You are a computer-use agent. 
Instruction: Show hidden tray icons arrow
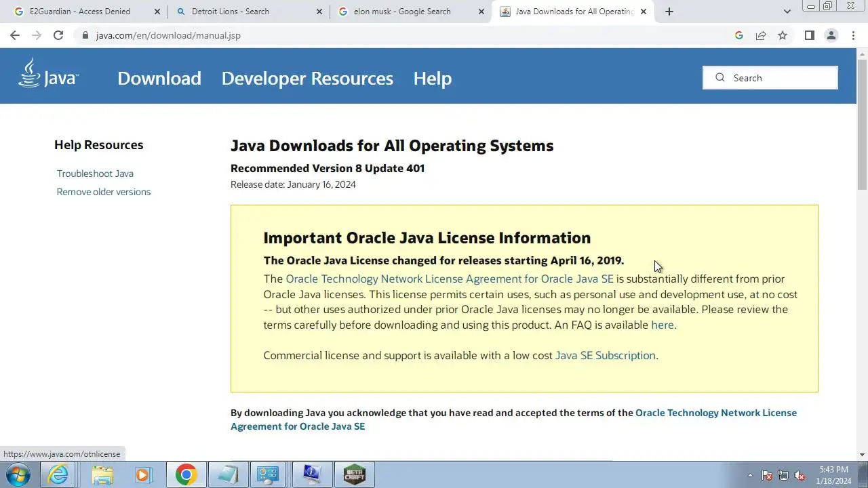point(750,475)
